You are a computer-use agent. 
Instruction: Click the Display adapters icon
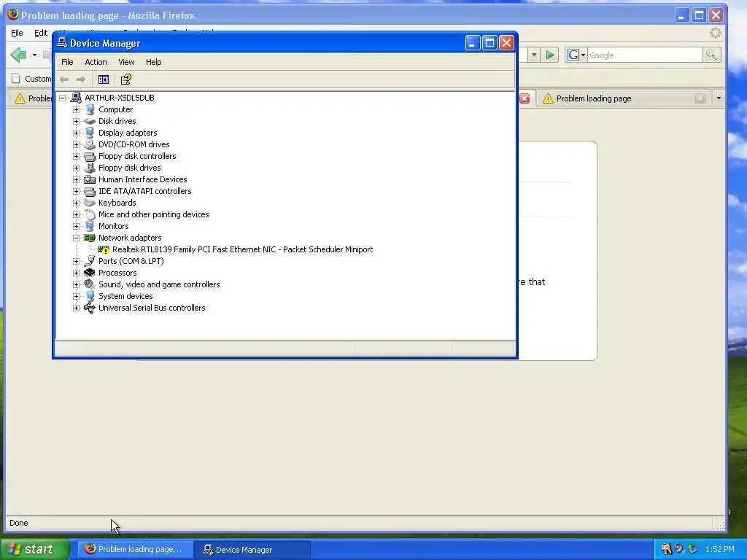point(90,133)
